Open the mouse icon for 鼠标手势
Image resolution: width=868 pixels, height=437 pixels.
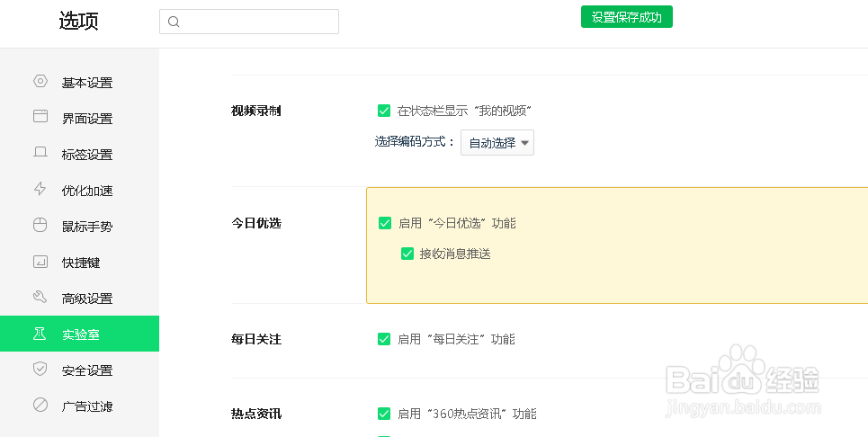40,225
